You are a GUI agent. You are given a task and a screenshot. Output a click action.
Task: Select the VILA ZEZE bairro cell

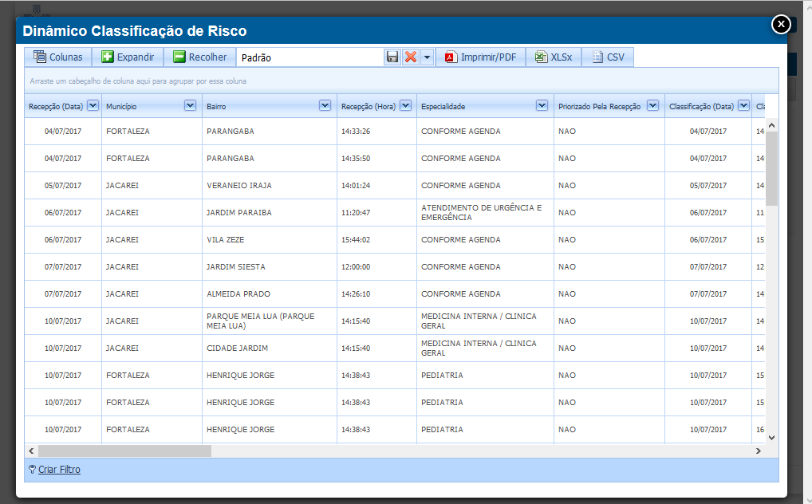270,239
